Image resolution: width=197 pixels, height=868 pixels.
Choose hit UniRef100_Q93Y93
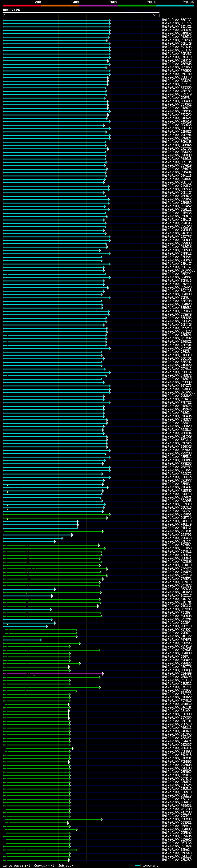177,535
